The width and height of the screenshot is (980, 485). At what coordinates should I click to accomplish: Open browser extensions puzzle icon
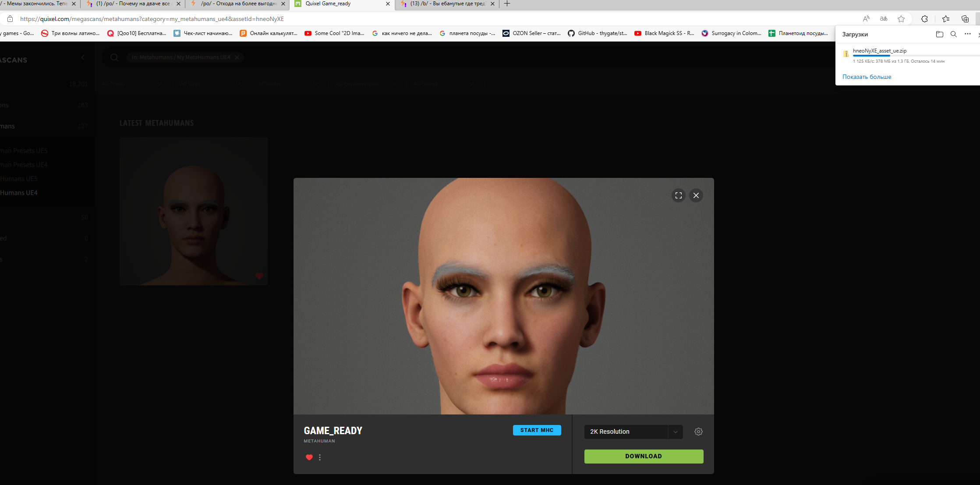coord(924,19)
